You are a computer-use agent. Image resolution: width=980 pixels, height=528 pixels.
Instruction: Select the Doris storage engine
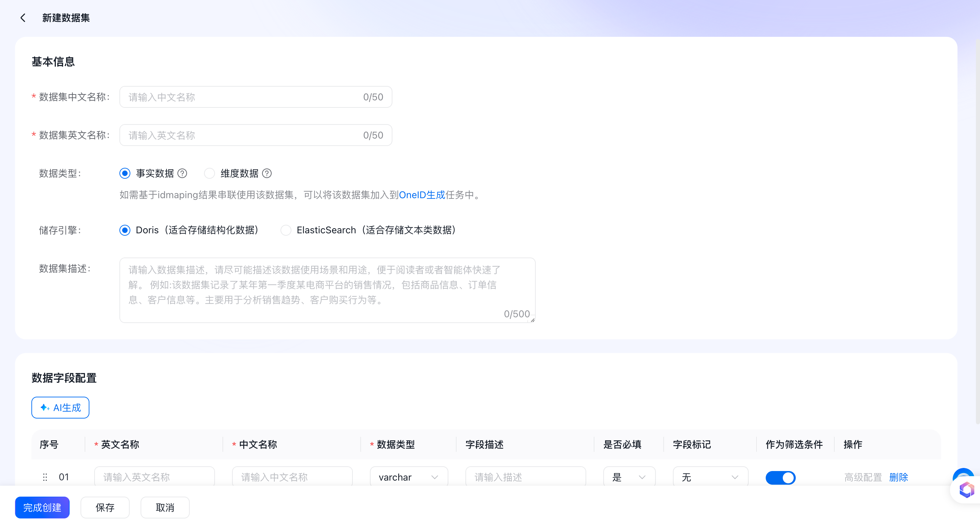coord(125,230)
